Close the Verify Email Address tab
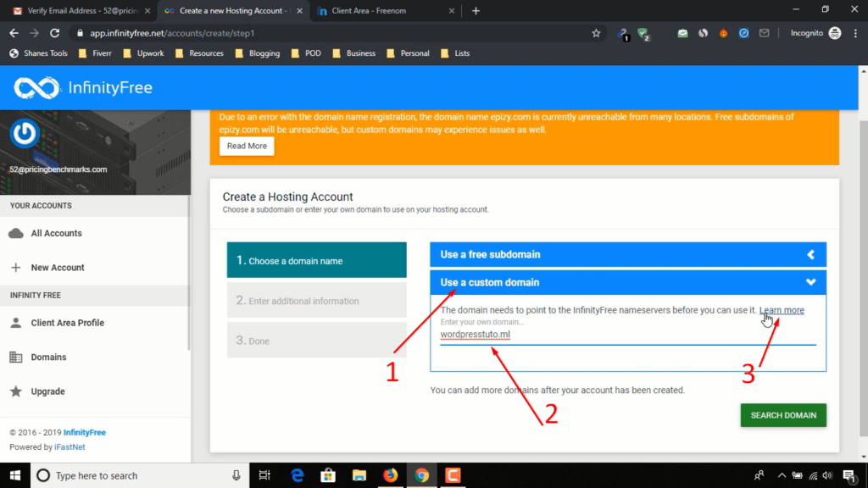Viewport: 868px width, 488px height. coord(147,10)
